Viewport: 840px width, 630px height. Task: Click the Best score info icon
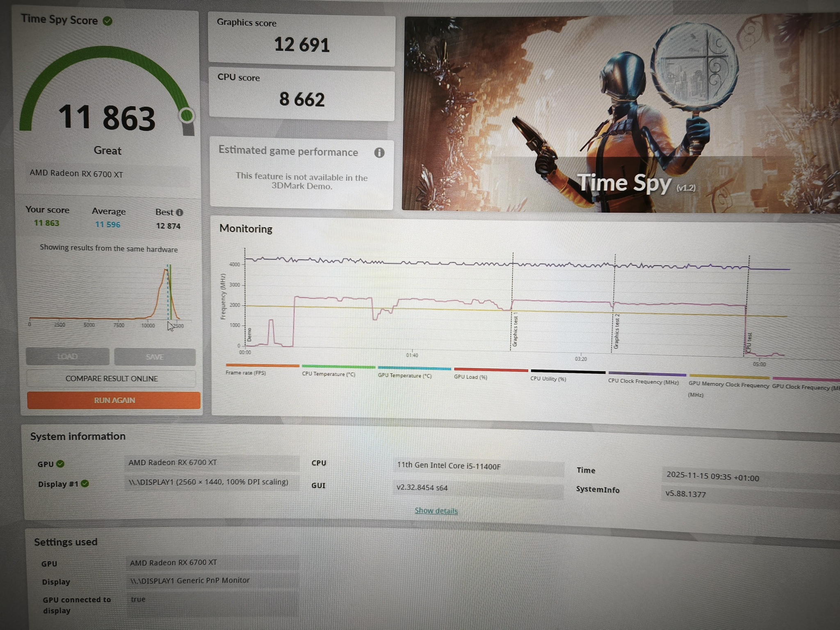pyautogui.click(x=180, y=212)
